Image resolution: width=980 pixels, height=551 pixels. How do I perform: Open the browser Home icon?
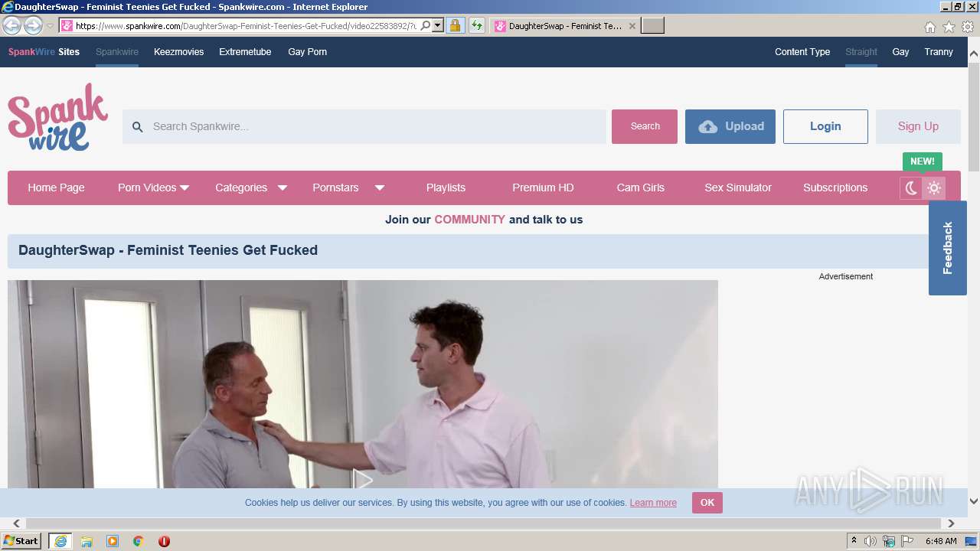click(929, 27)
